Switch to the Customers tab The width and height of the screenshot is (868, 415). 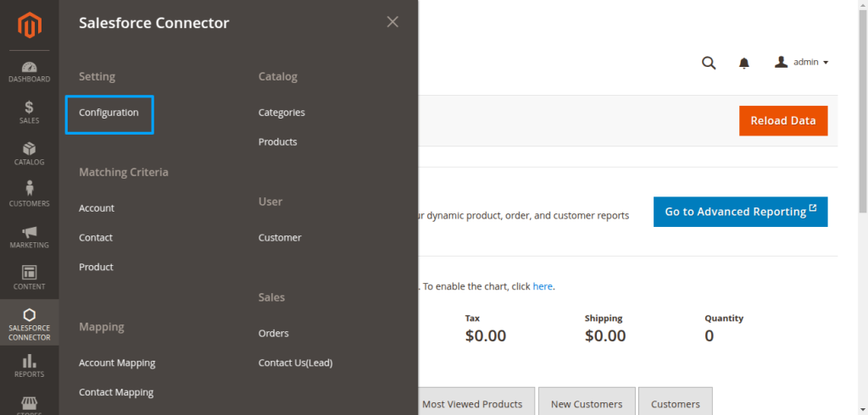[676, 403]
